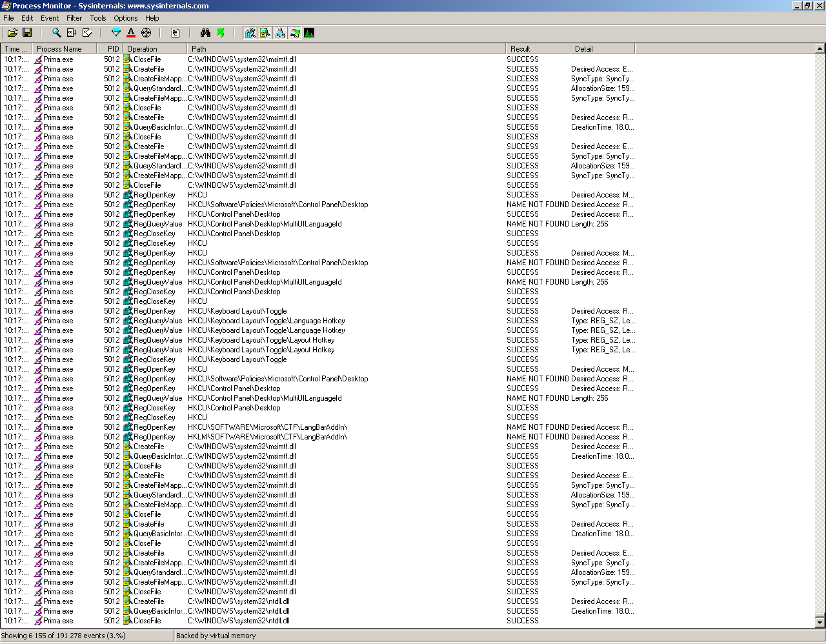Image resolution: width=826 pixels, height=644 pixels.
Task: Toggle the Autoscroll toolbar icon
Action: pos(72,33)
